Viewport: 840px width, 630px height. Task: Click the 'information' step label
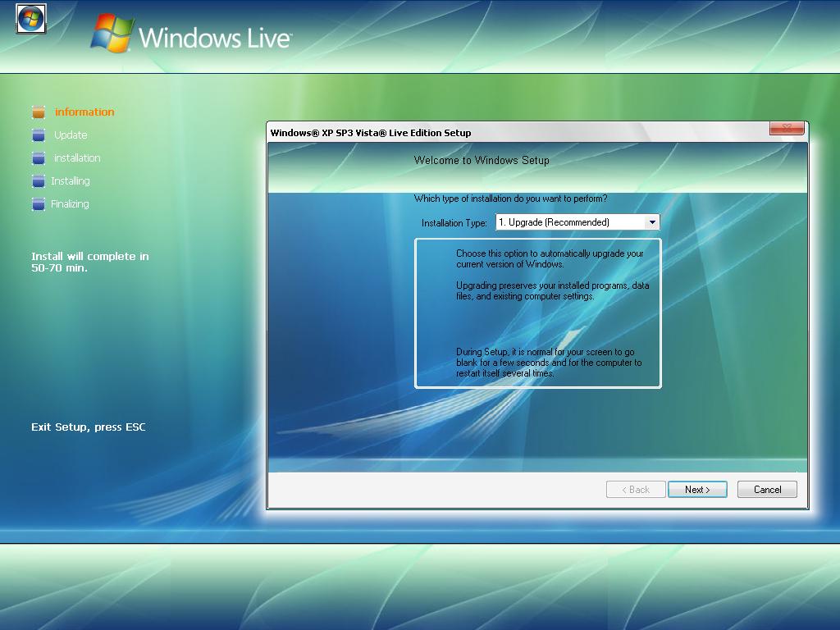pos(84,112)
